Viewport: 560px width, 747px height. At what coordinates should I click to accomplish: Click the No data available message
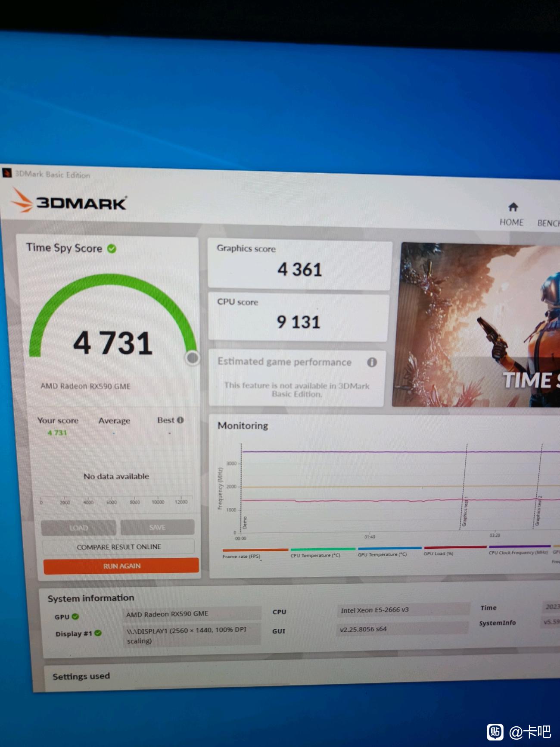(116, 476)
